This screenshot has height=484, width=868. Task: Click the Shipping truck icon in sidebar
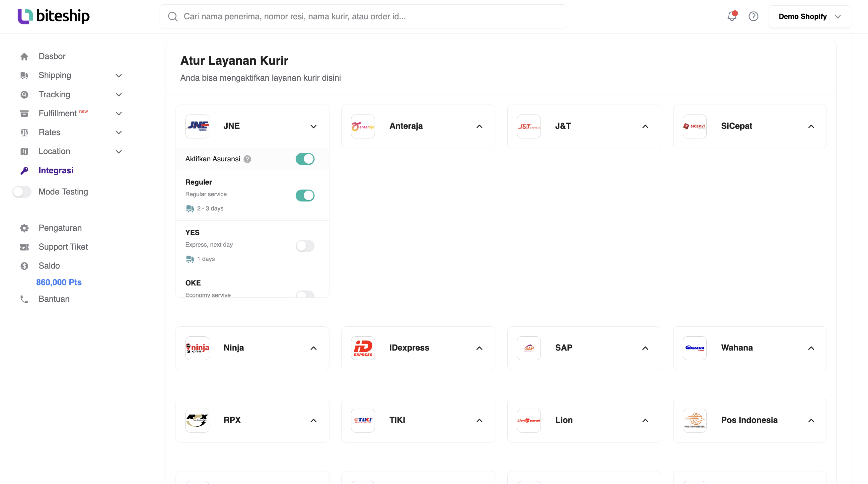tap(24, 75)
